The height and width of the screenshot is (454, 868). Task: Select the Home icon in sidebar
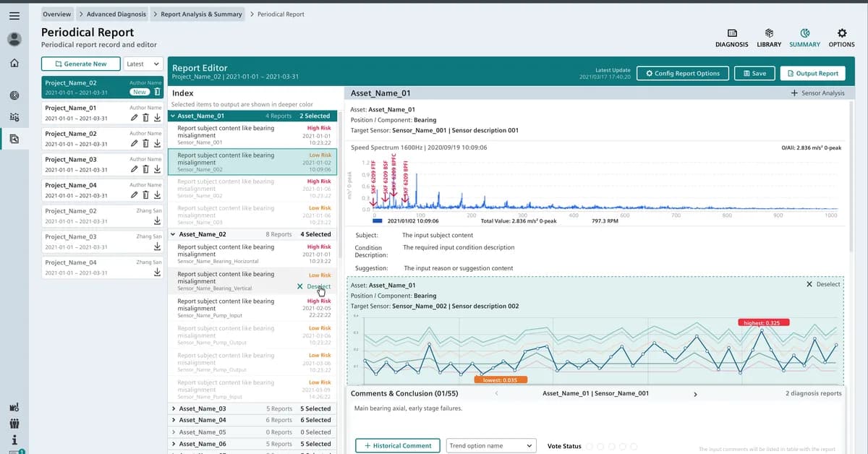(14, 64)
